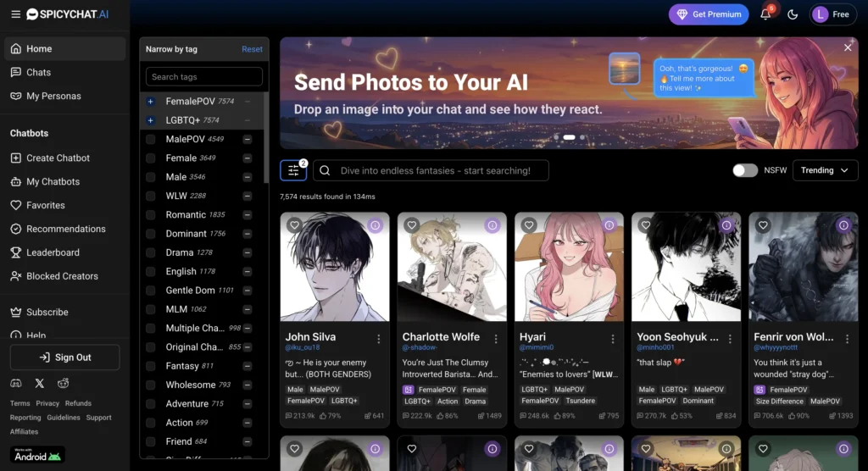Open the filter settings icon beside search

click(293, 170)
